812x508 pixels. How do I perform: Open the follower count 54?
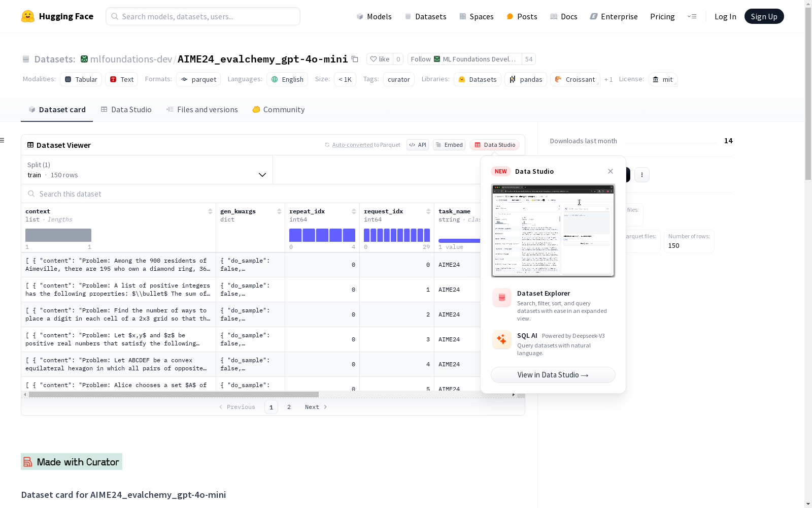(529, 59)
